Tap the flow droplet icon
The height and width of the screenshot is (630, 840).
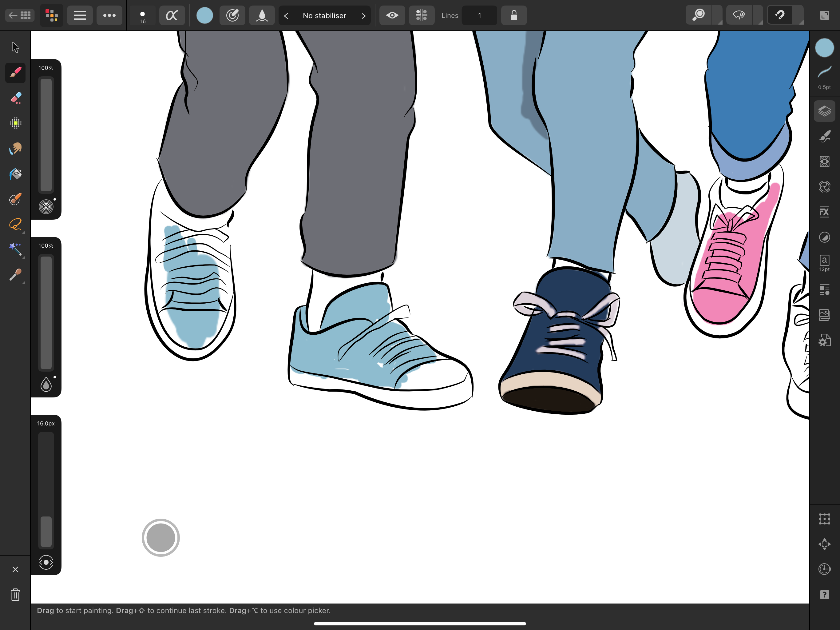pos(46,385)
